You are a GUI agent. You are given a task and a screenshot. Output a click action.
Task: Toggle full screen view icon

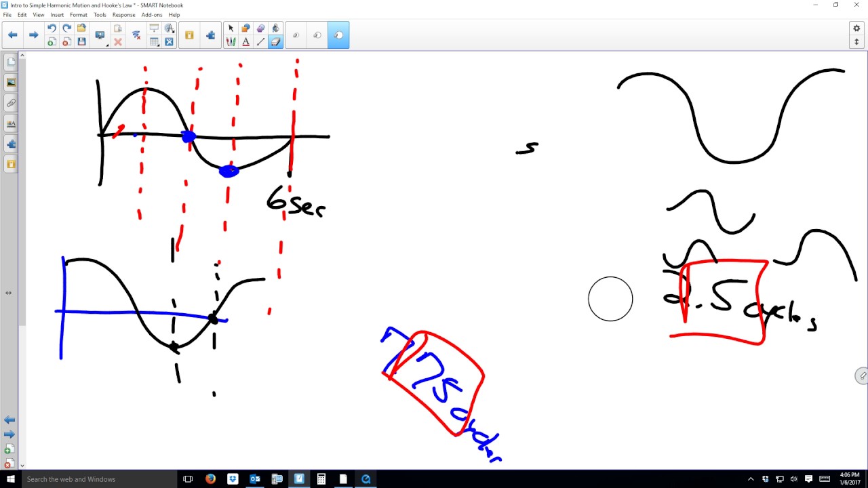[170, 42]
